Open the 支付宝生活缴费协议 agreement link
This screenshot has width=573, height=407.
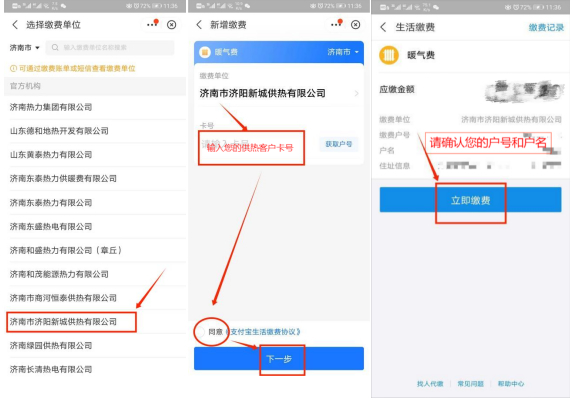pos(262,332)
